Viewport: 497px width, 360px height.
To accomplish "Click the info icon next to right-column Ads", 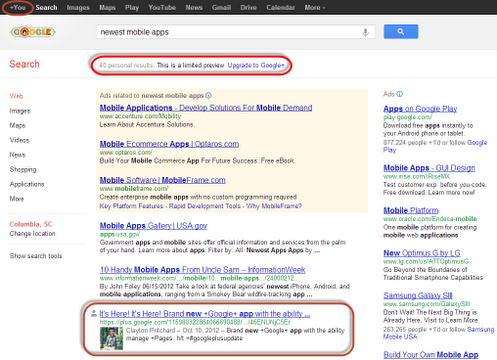I will pyautogui.click(x=400, y=94).
